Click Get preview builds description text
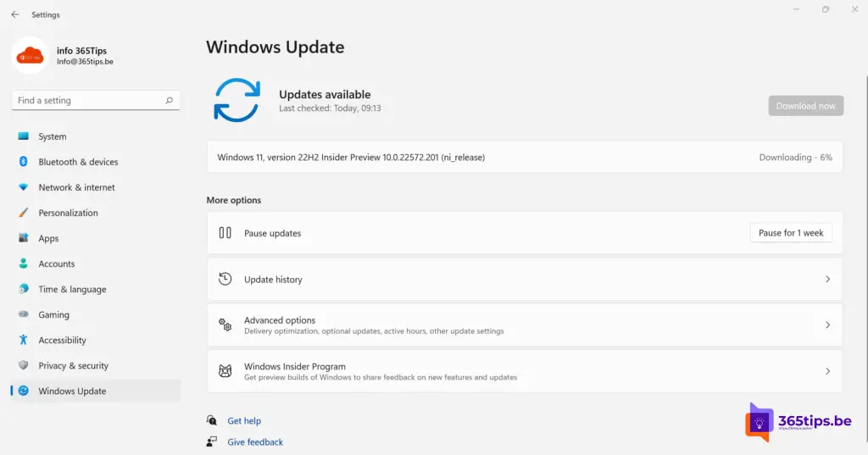Screen dimensions: 868x455 tap(381, 378)
